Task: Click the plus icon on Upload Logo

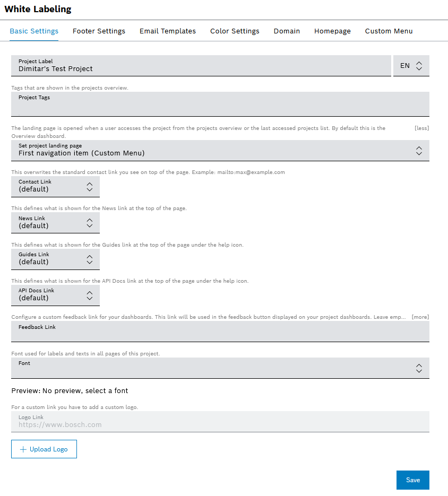Action: 23,449
